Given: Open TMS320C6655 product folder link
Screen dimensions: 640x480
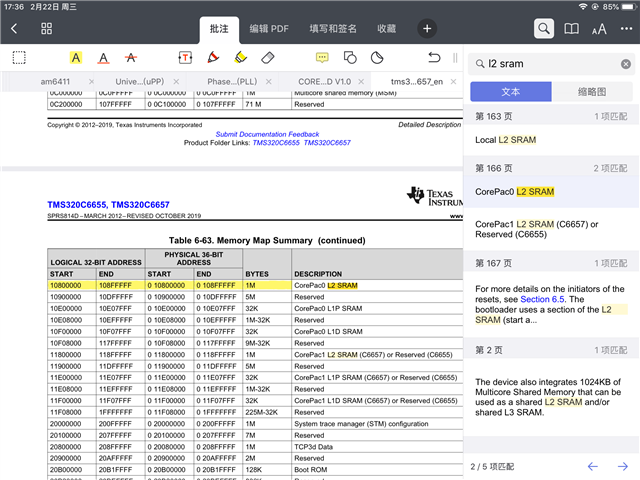Looking at the screenshot, I should 277,143.
